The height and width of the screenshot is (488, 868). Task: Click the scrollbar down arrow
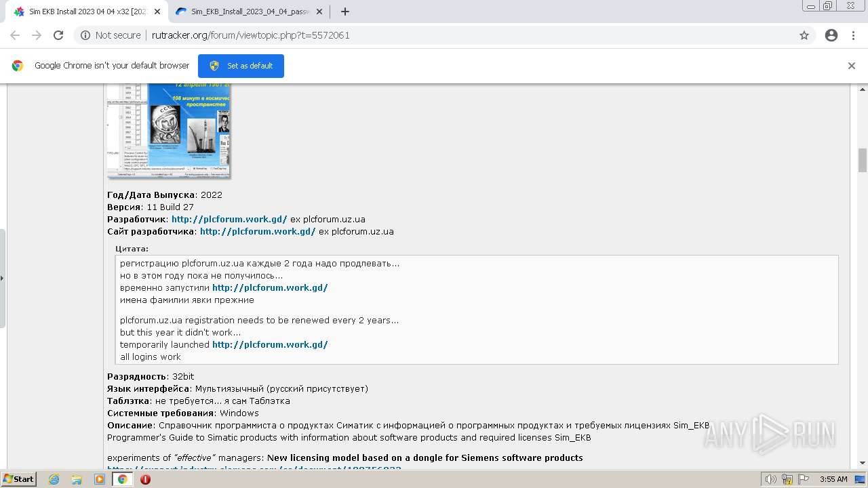point(863,463)
